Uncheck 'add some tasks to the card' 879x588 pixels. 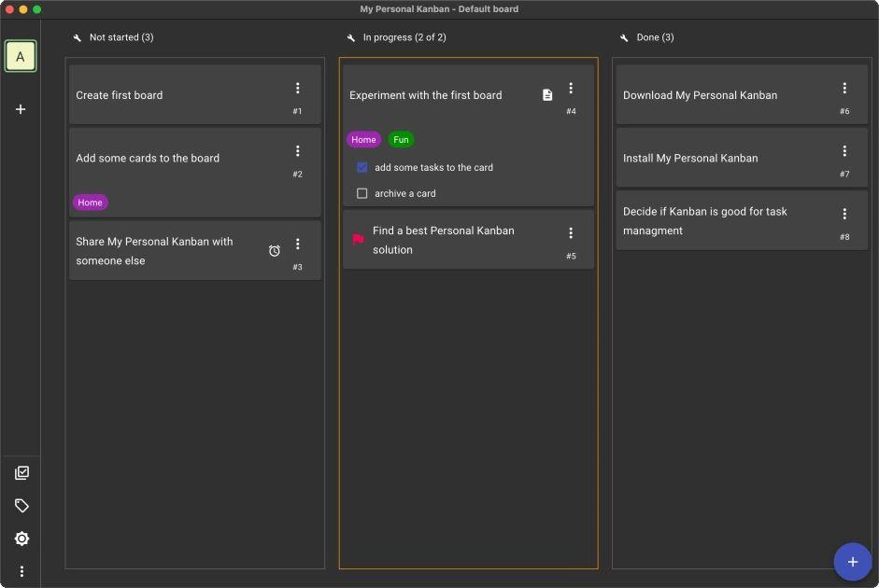[x=362, y=167]
